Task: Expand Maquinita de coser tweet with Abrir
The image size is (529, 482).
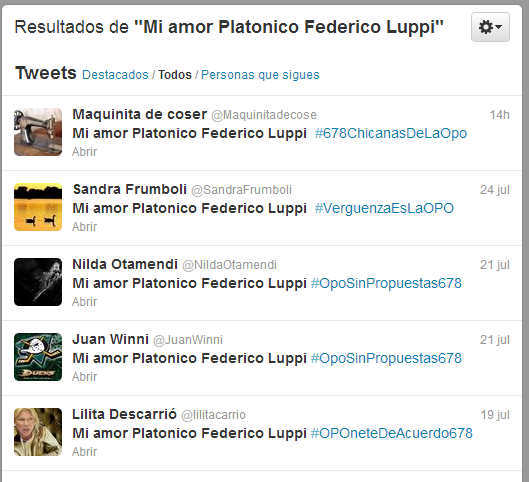Action: [x=84, y=152]
